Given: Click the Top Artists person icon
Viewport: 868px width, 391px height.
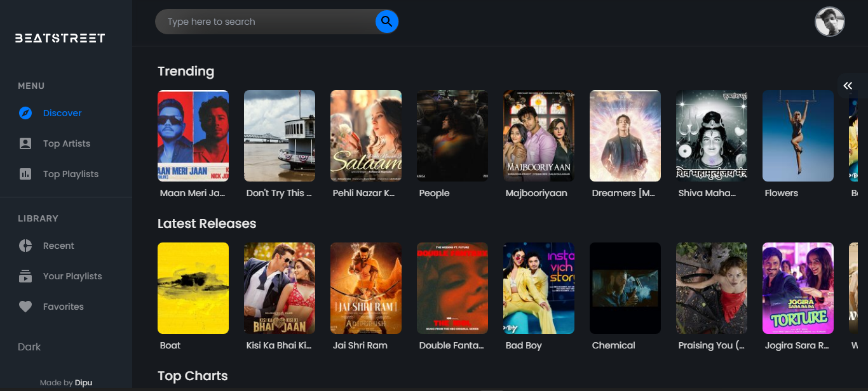Looking at the screenshot, I should 25,143.
